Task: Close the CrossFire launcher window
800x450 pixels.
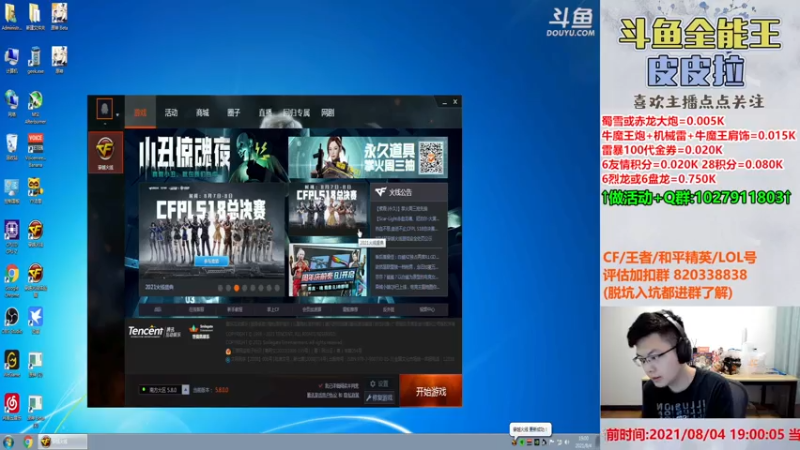Action: (455, 102)
